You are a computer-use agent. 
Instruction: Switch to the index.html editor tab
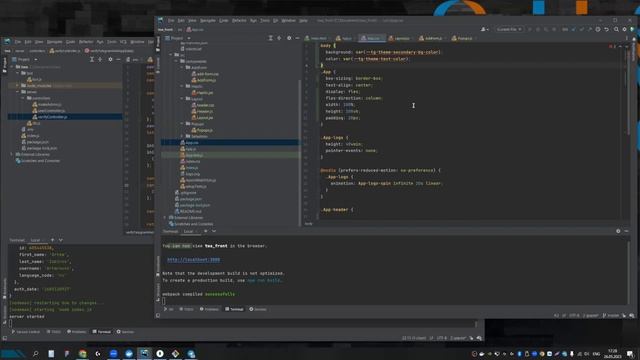(317, 38)
